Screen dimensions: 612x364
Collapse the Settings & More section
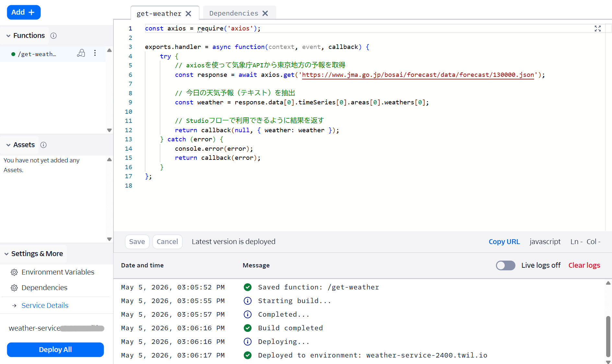6,254
